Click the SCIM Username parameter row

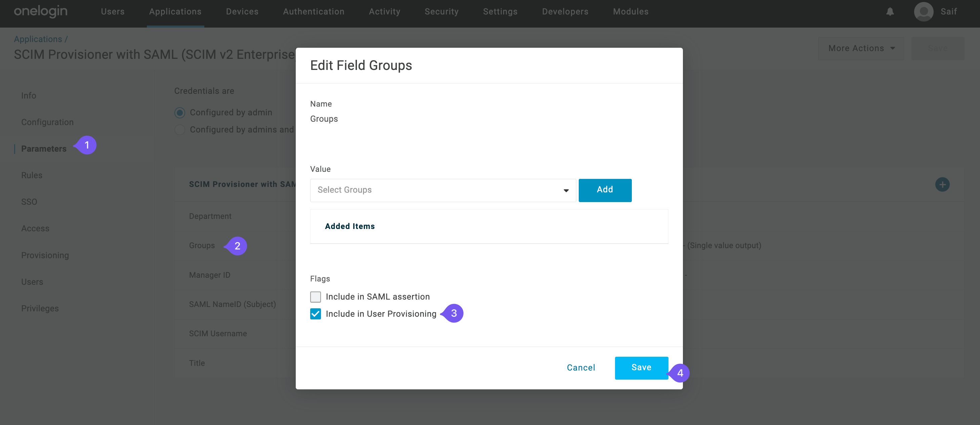[x=218, y=333]
